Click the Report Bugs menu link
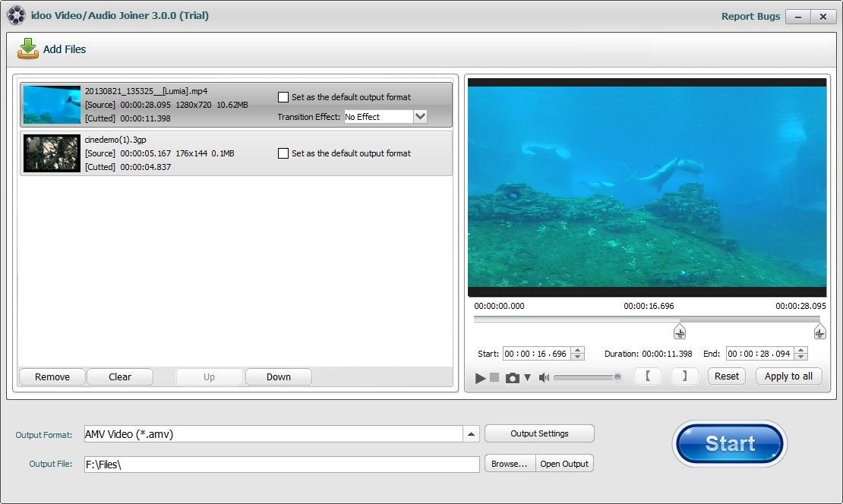Viewport: 843px width, 504px height. coord(750,15)
